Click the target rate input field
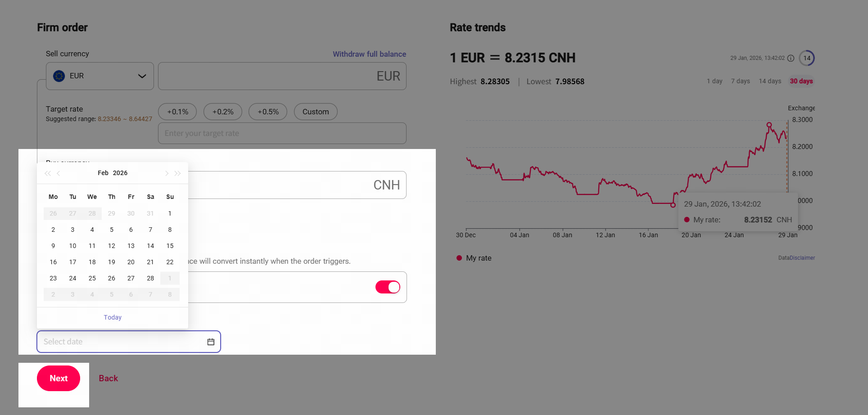The width and height of the screenshot is (868, 415). pyautogui.click(x=282, y=133)
